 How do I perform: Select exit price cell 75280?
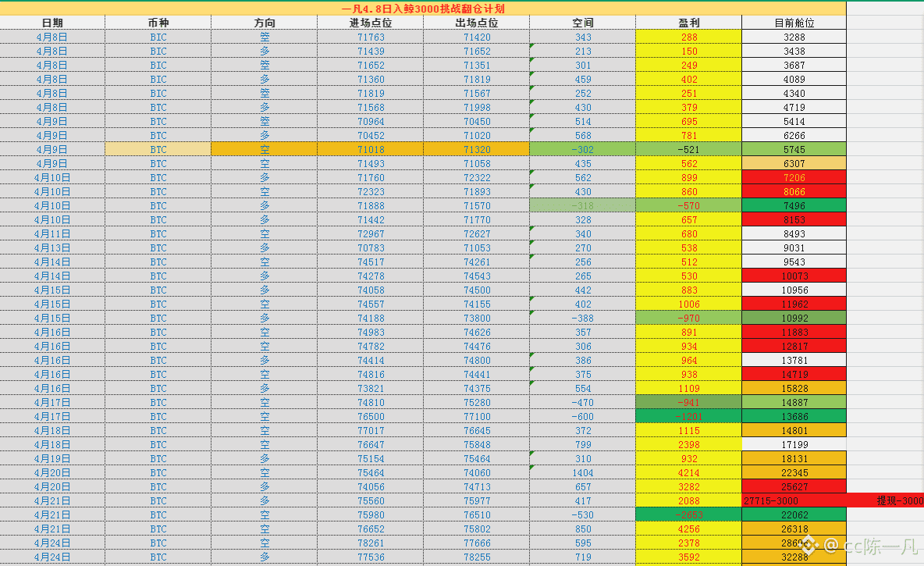pyautogui.click(x=476, y=402)
